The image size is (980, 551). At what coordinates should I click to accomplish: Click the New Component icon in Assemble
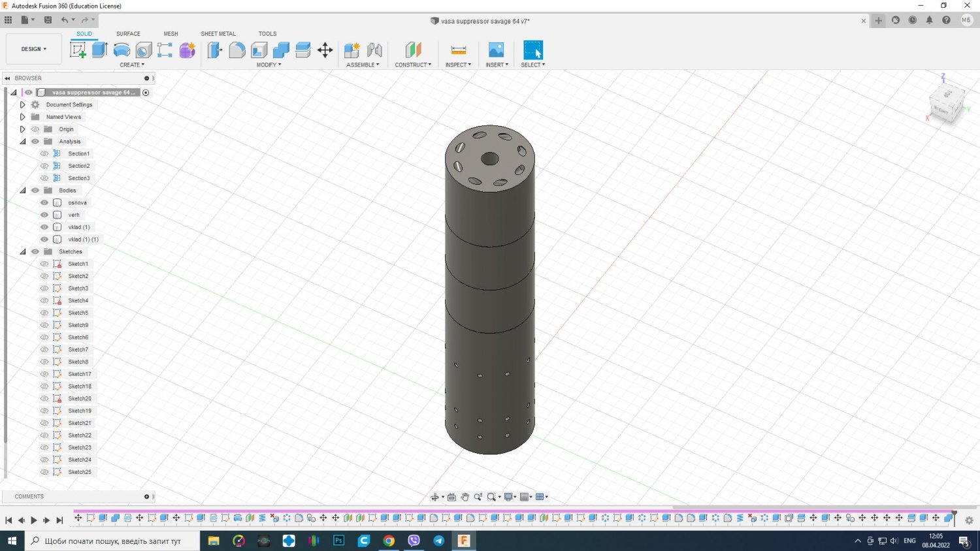coord(352,50)
